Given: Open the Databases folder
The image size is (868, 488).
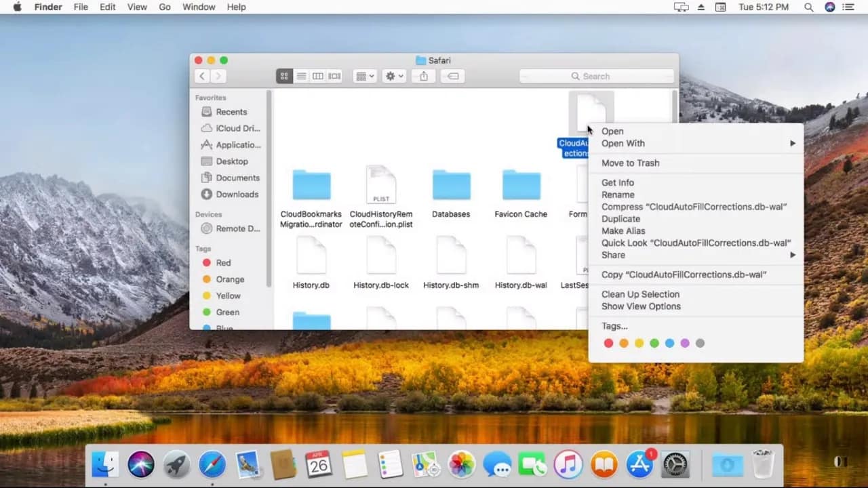Looking at the screenshot, I should [x=451, y=186].
